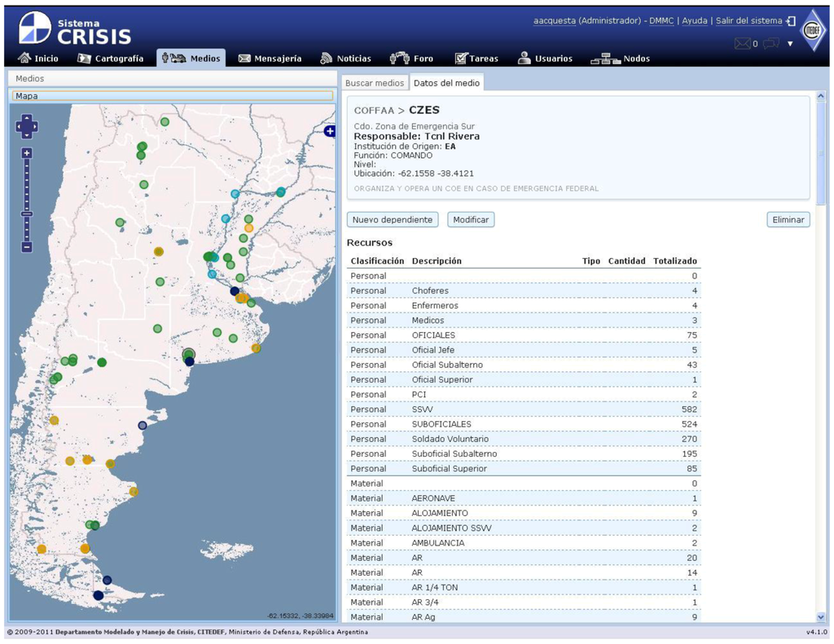Select the ALOJAMIENTO SSVV row
834x644 pixels.
(x=524, y=528)
